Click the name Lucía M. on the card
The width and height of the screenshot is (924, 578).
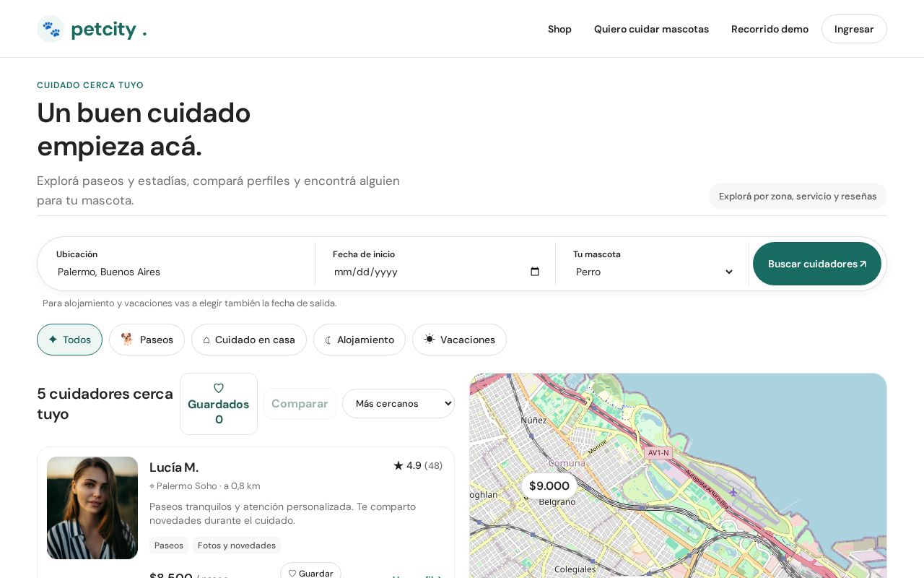click(174, 467)
